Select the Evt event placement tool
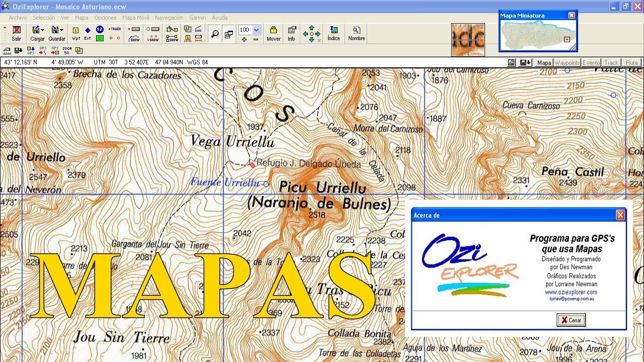 (88, 33)
